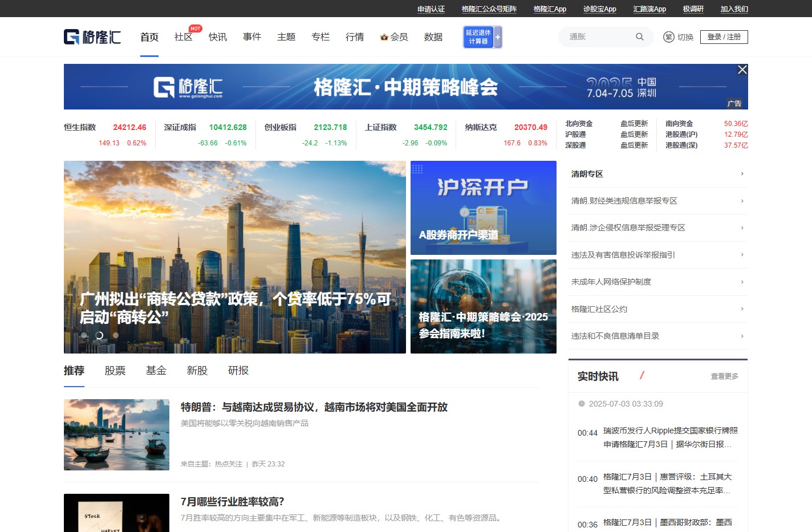
Task: Click the 南向资金 label
Action: click(679, 124)
